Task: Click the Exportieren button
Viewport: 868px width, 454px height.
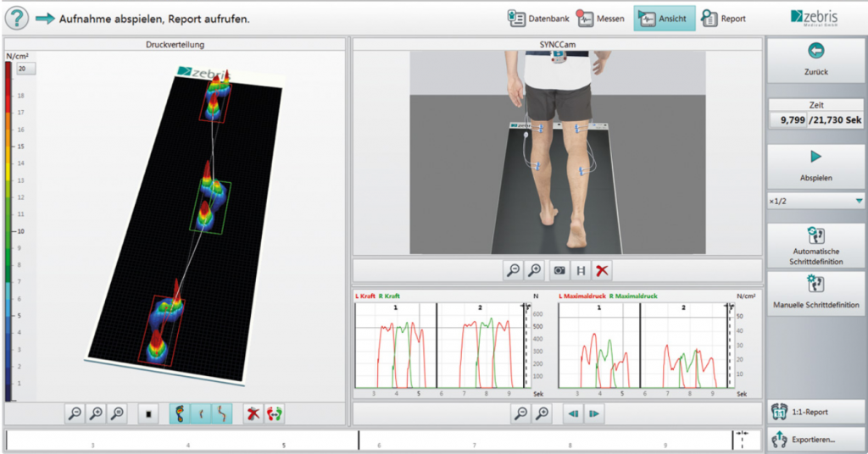Action: 816,440
